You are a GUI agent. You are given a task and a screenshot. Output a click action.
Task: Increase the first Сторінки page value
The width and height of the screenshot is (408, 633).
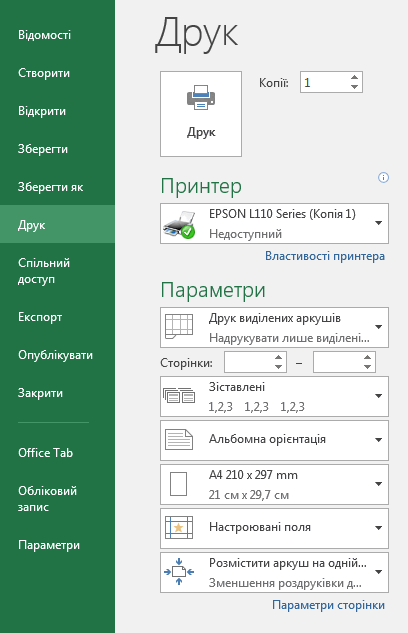tap(278, 357)
